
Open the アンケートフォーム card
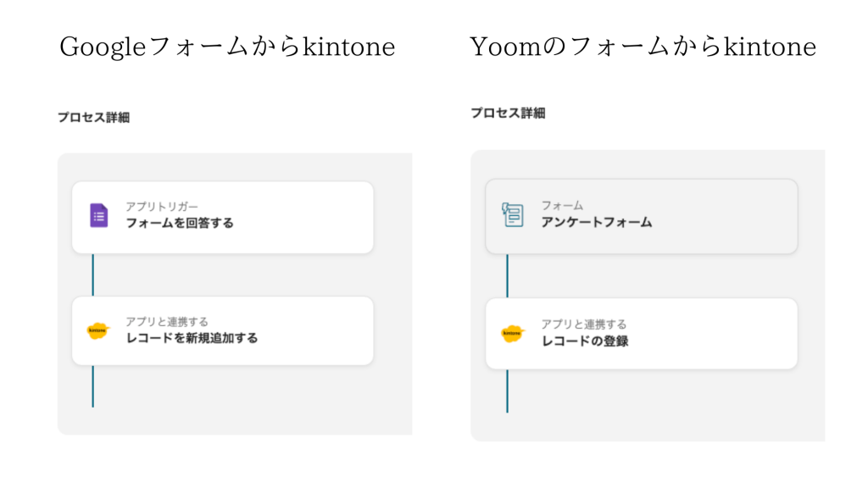642,216
